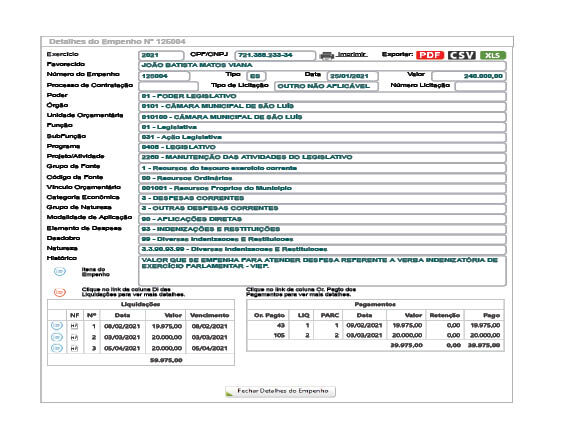Click the Pago total 39.975,00

[x=484, y=345]
